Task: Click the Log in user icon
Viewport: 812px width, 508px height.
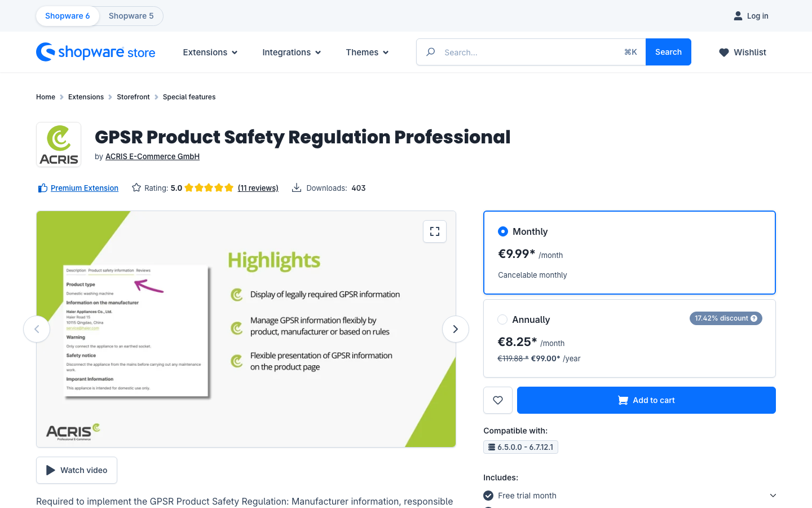Action: point(738,16)
